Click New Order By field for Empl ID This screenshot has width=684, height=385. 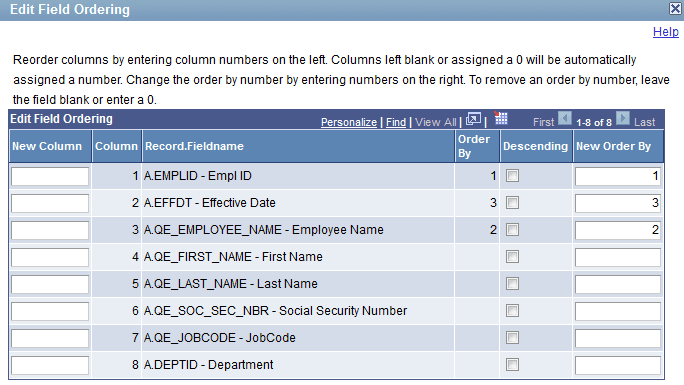[618, 176]
